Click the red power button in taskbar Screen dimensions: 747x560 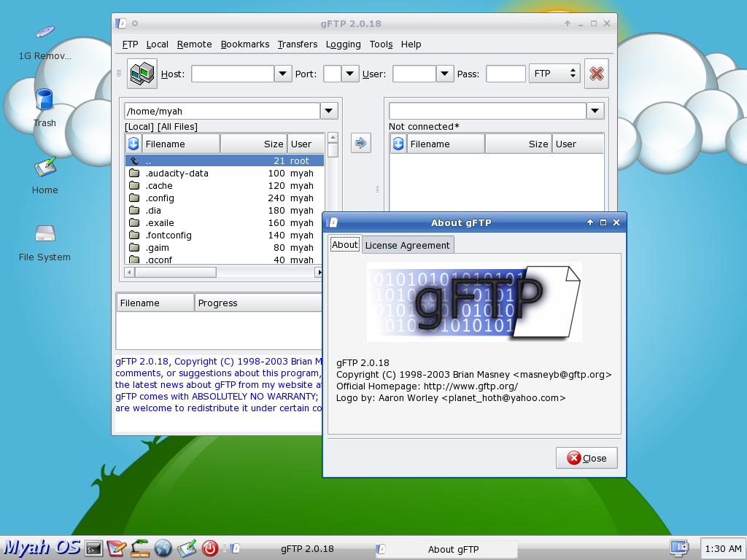click(x=209, y=548)
